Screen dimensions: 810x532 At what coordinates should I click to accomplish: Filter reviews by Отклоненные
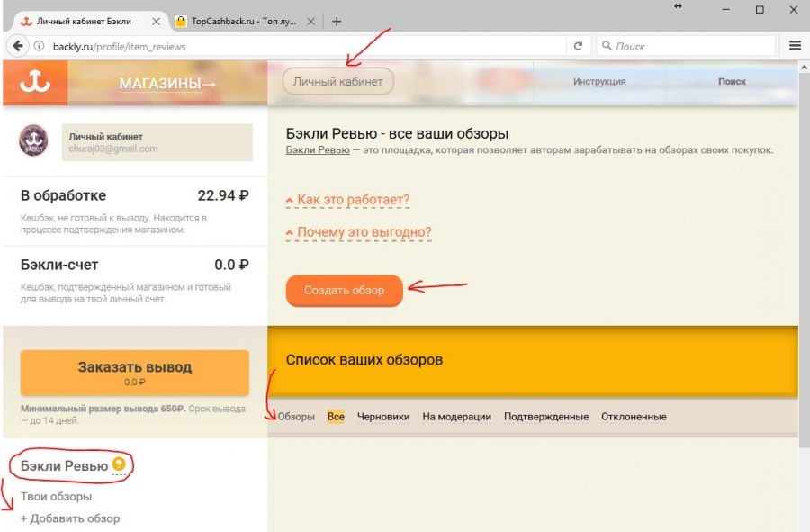pos(634,416)
